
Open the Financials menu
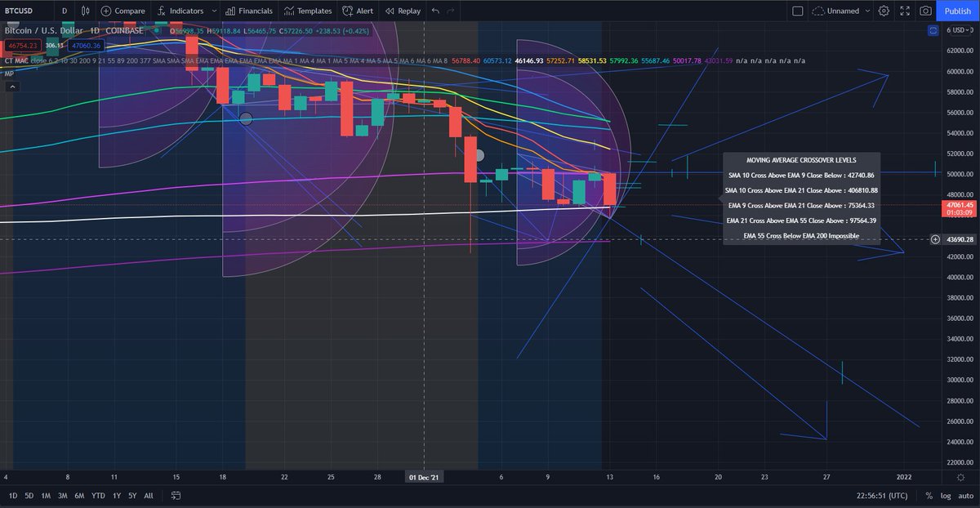point(248,11)
